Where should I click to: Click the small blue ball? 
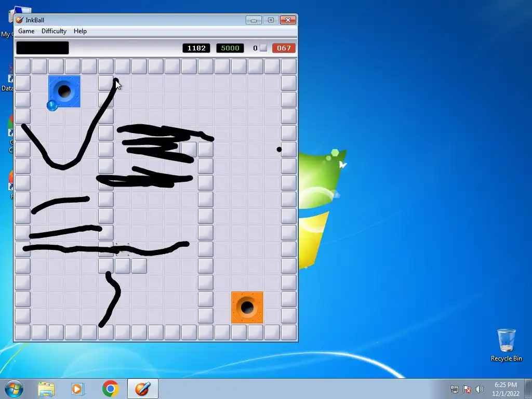pyautogui.click(x=52, y=105)
